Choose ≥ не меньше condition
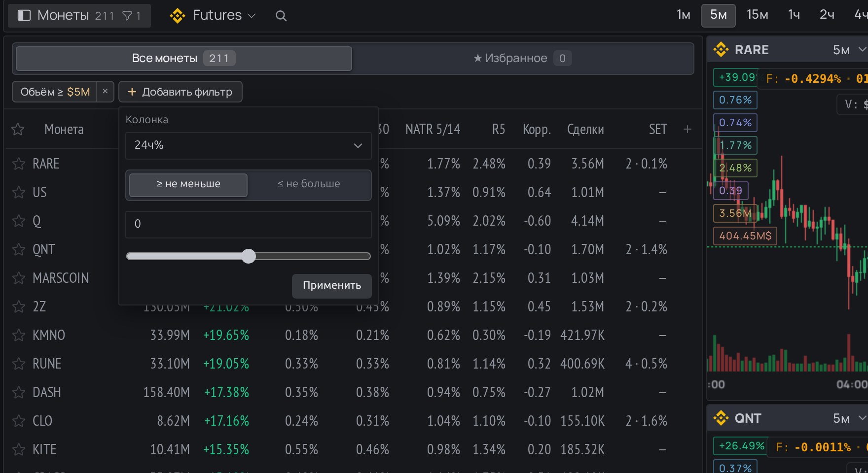868x473 pixels. [188, 185]
